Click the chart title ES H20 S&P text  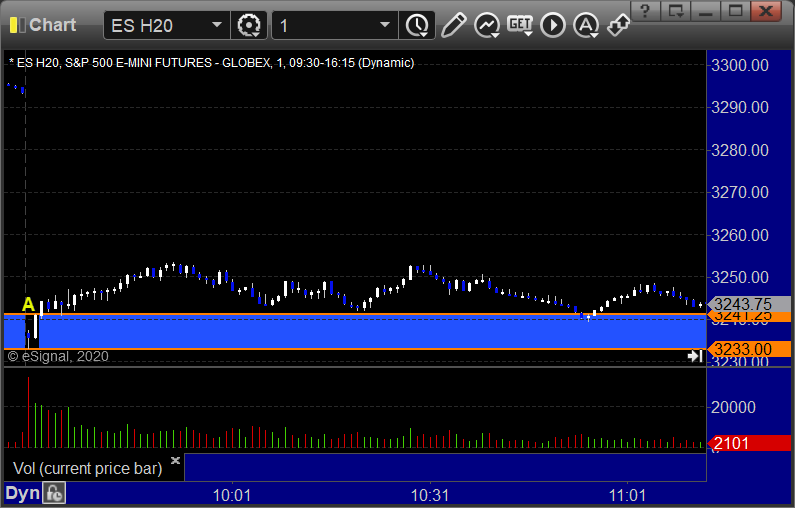[x=211, y=63]
